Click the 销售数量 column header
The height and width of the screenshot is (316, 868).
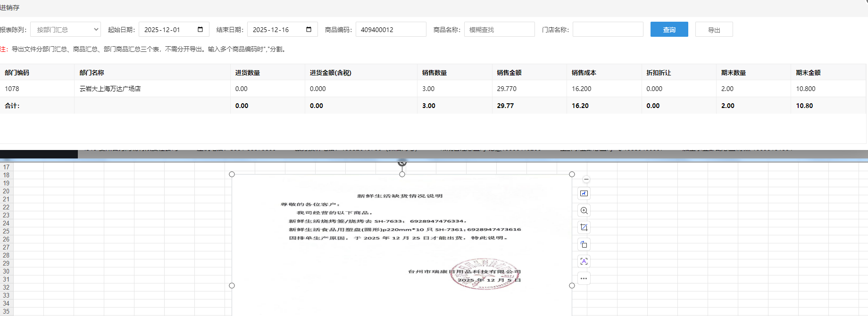(434, 73)
